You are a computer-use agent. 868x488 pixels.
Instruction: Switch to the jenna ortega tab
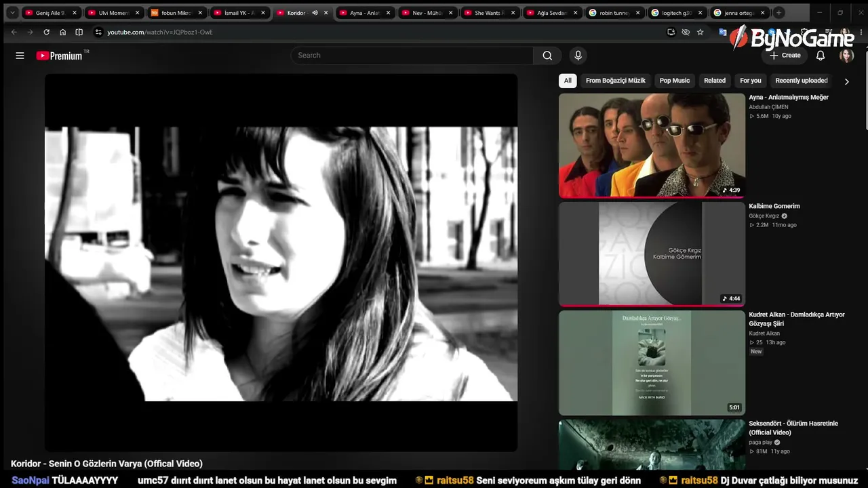(738, 13)
